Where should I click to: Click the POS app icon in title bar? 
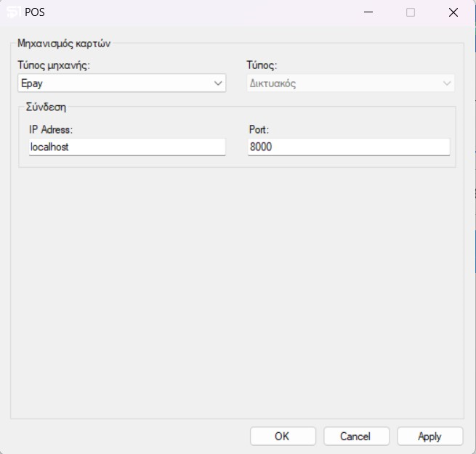tap(13, 12)
